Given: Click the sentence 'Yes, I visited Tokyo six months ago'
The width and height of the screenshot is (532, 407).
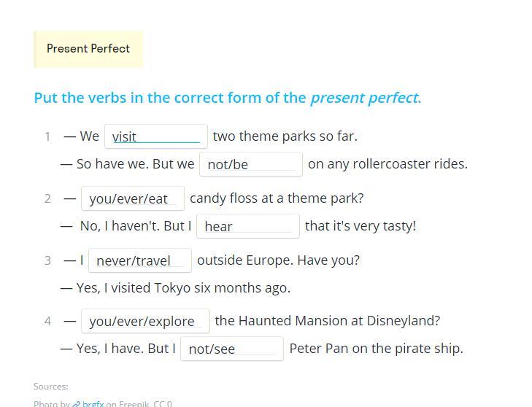Looking at the screenshot, I should coord(182,288).
